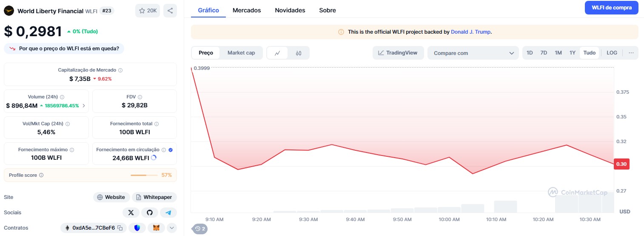Viewport: 644px width, 236px height.
Task: Click the 24,66B WLFI circulating supply value
Action: (x=130, y=158)
